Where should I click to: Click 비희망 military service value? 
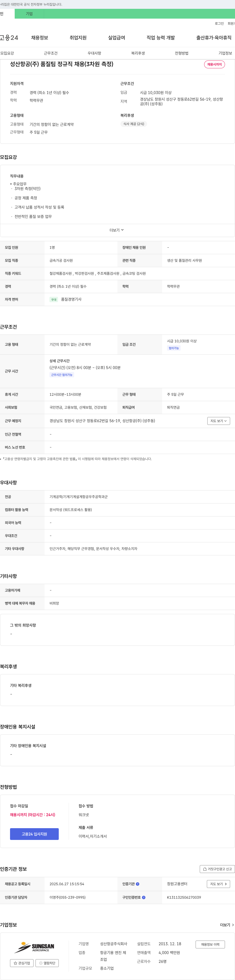(54, 603)
